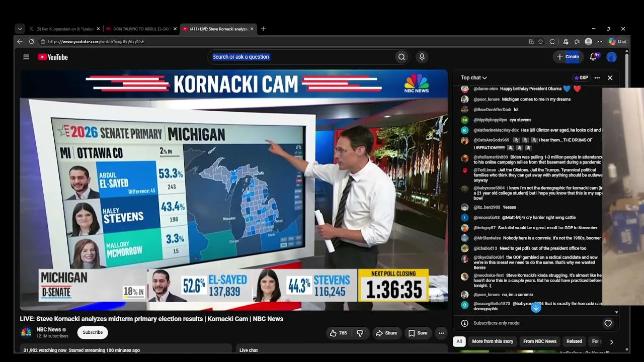
Task: Click the page vertical scrollbar
Action: pos(627,200)
